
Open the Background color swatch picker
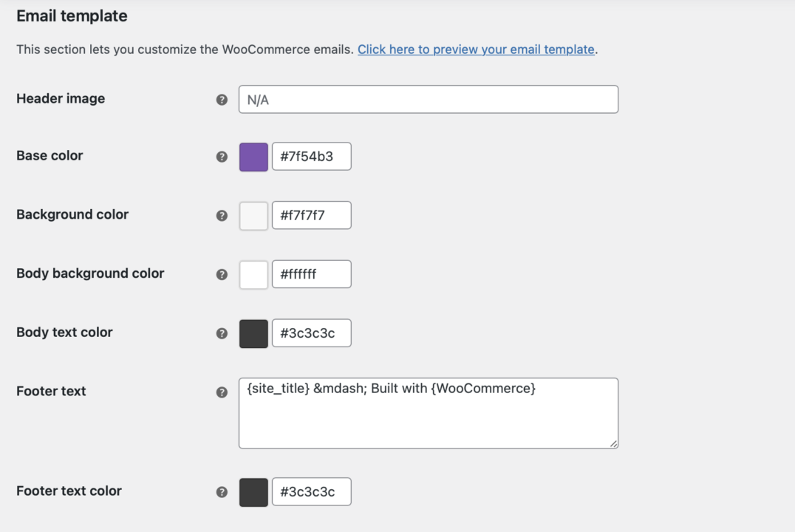(253, 215)
